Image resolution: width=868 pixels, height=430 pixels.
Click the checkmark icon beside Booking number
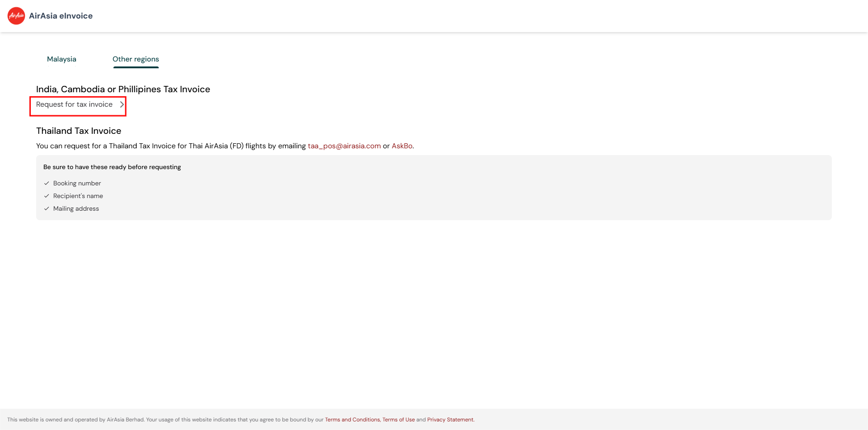click(47, 183)
